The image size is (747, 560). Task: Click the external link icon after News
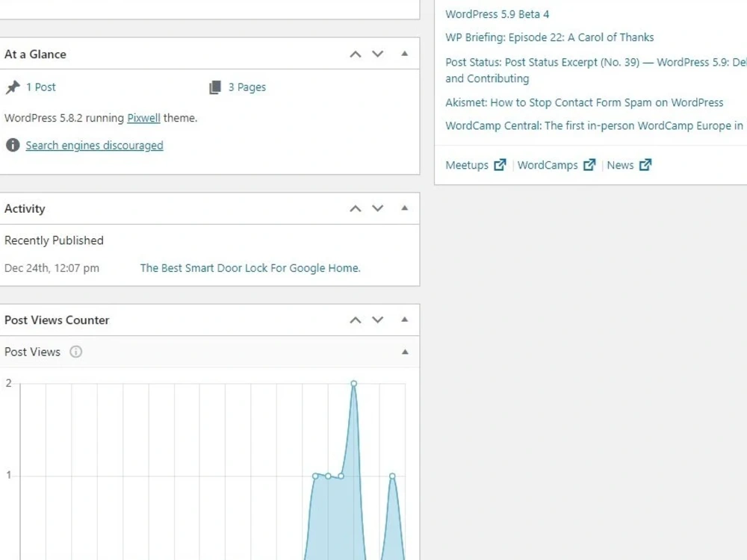[x=645, y=165]
